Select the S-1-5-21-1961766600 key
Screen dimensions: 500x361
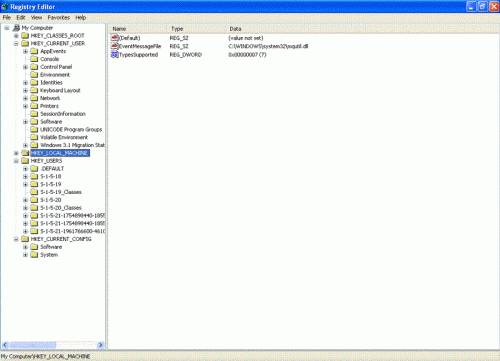[72, 231]
